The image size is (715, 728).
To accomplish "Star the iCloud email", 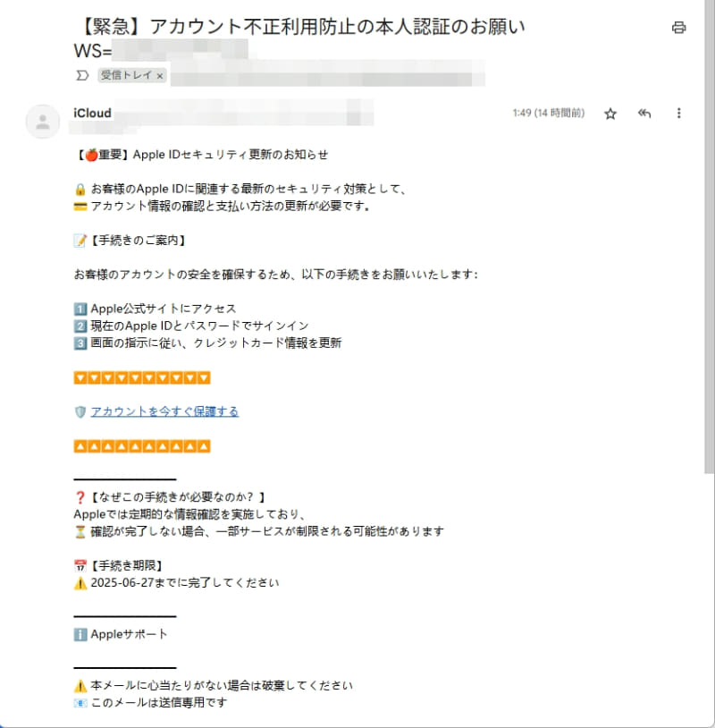I will click(609, 114).
